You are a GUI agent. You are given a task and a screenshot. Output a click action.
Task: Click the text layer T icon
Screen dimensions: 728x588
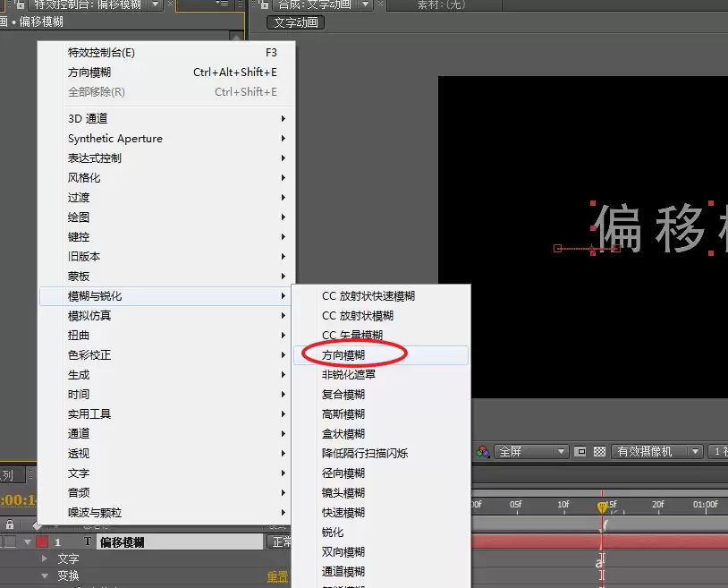(x=88, y=541)
